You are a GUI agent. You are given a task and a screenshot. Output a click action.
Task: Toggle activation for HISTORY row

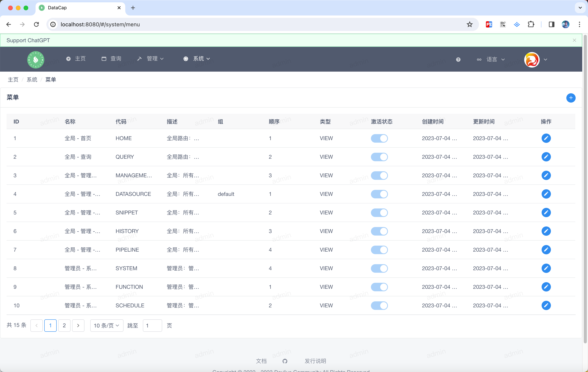pyautogui.click(x=379, y=231)
